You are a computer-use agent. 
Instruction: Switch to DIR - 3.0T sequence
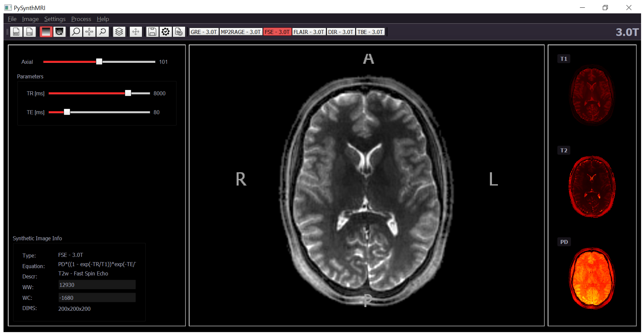(341, 32)
